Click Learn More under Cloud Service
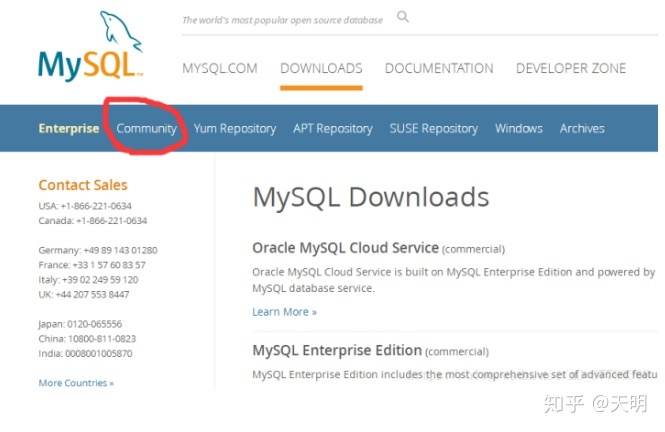665x432 pixels. tap(284, 312)
